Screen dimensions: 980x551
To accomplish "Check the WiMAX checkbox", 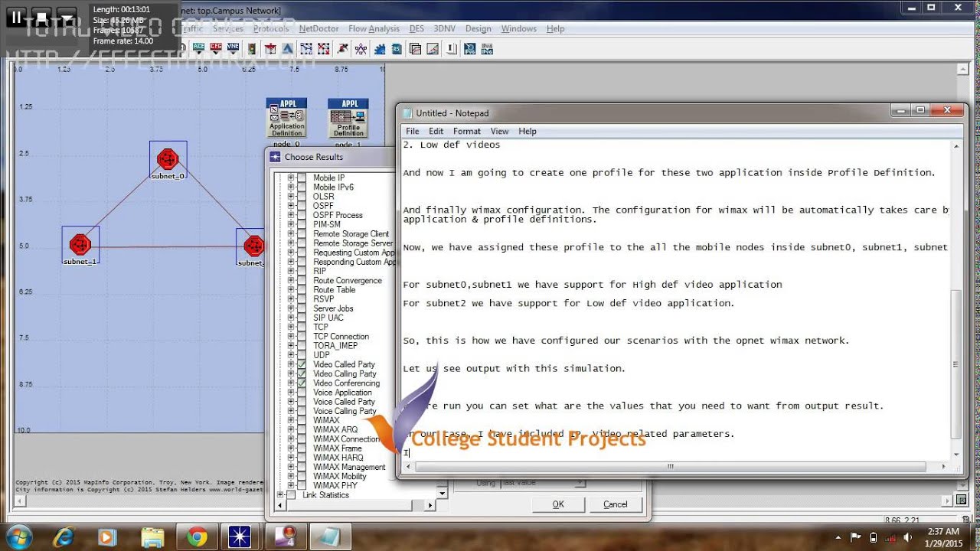I will click(x=302, y=420).
